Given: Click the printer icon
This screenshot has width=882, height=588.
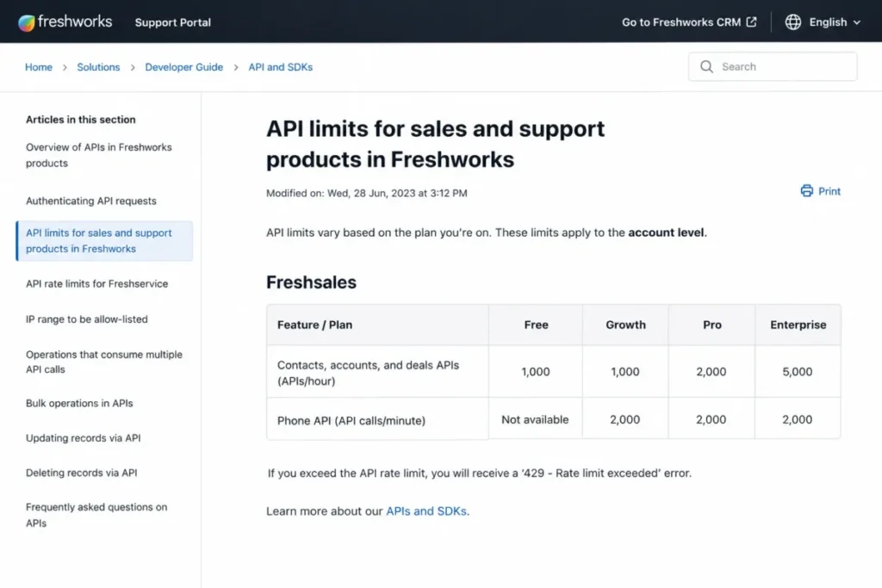Looking at the screenshot, I should [x=806, y=191].
